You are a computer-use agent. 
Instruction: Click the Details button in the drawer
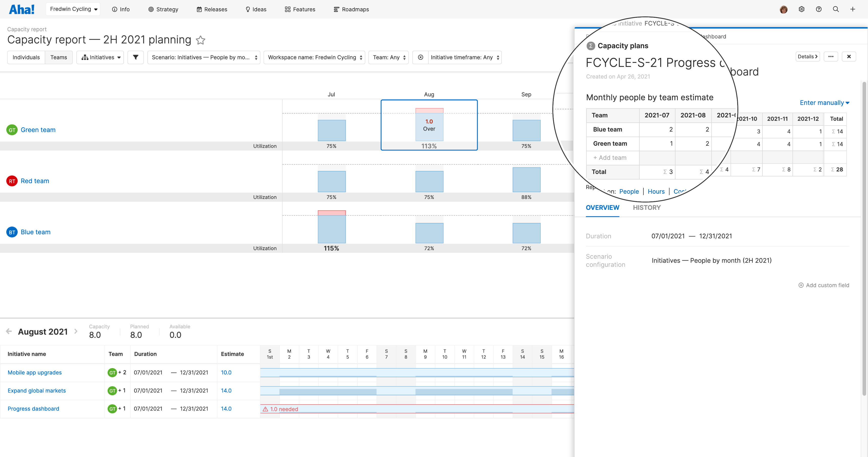pos(807,56)
